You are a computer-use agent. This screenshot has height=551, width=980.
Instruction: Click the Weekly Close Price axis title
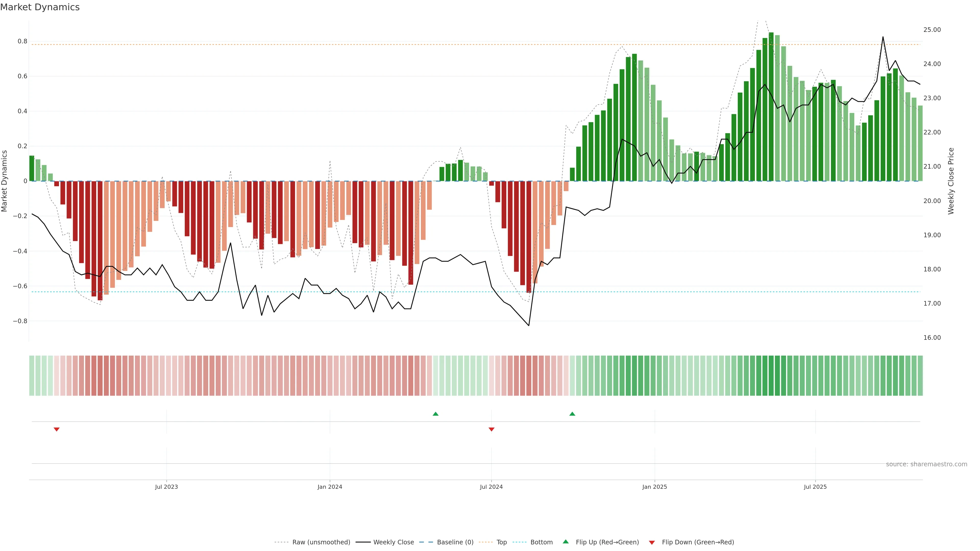click(x=951, y=181)
